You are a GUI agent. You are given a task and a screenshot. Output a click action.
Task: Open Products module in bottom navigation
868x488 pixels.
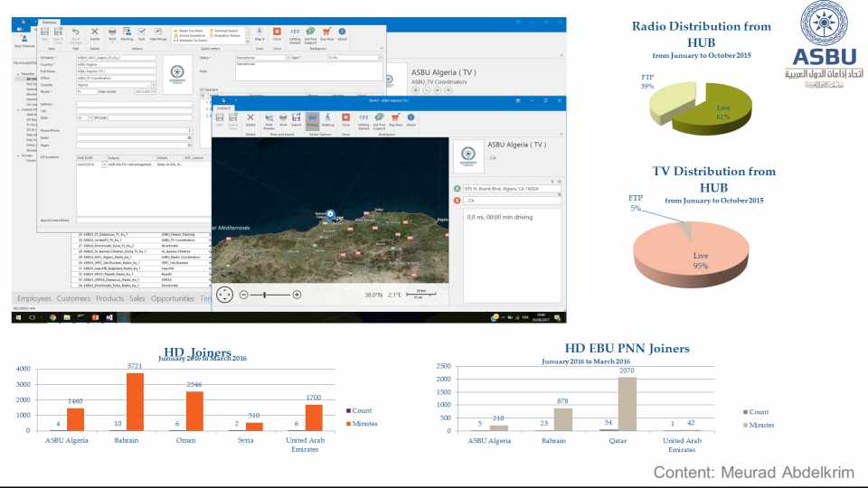pos(109,299)
